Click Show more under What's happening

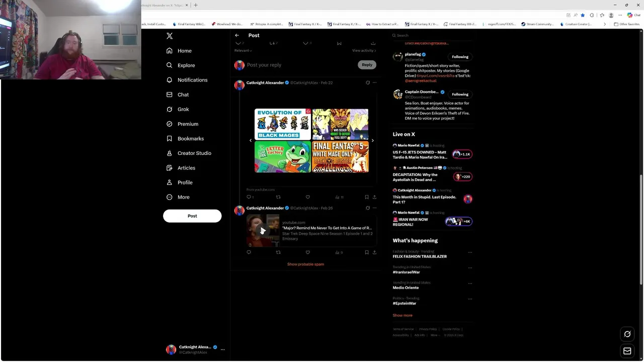(403, 315)
